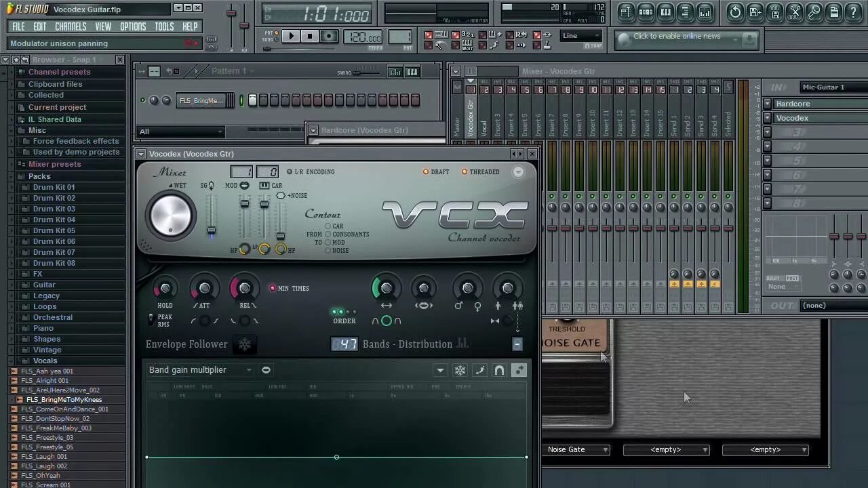The image size is (868, 488).
Task: Start playback with the play button
Action: [291, 36]
